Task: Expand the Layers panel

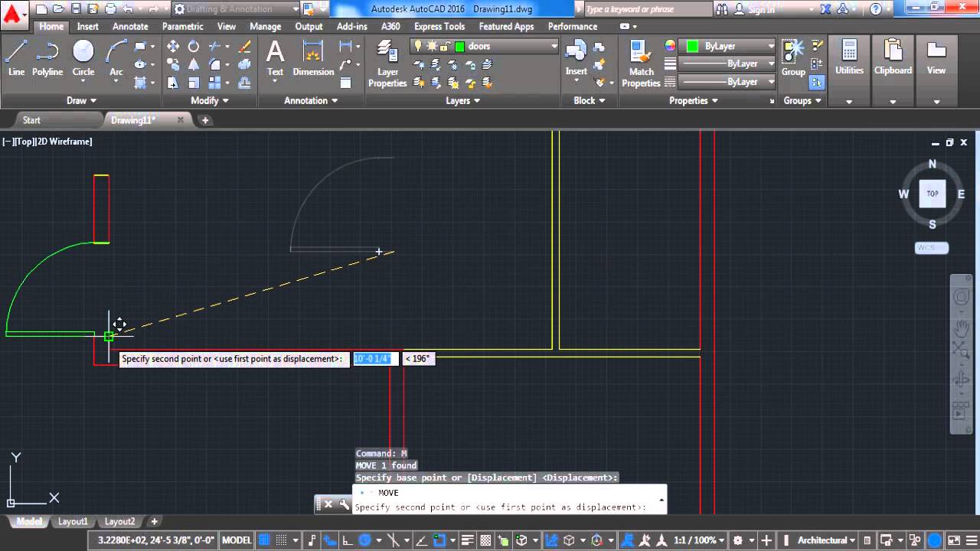Action: [463, 100]
